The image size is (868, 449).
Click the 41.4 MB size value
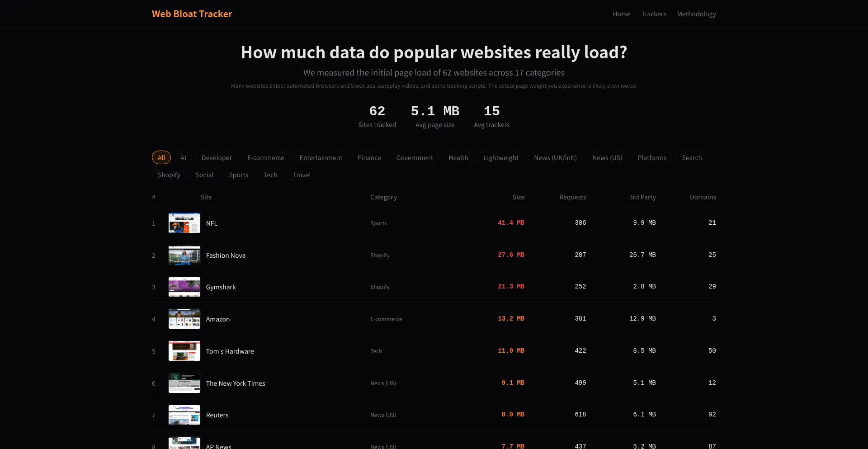[511, 222]
